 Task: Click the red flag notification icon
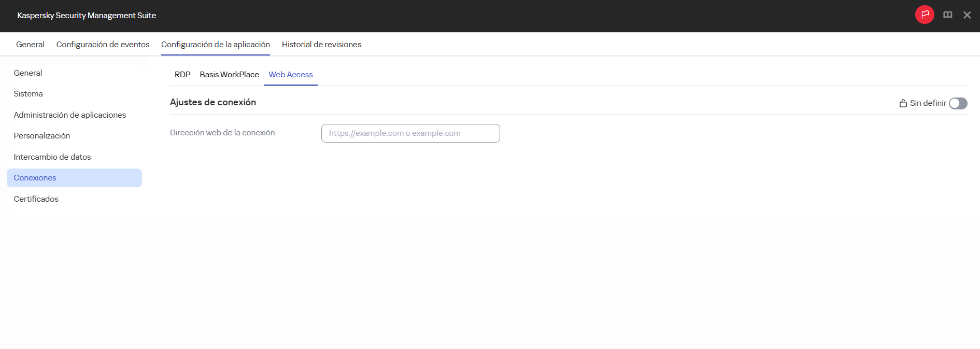tap(925, 15)
